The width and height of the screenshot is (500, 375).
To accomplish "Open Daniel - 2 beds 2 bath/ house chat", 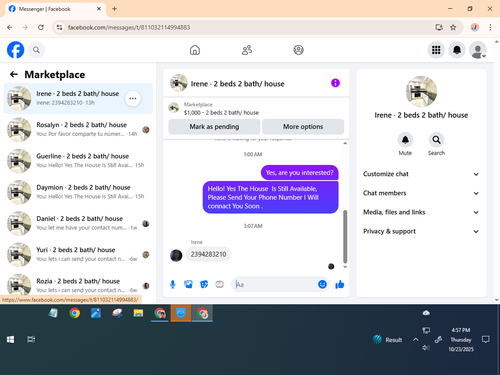I will click(78, 223).
